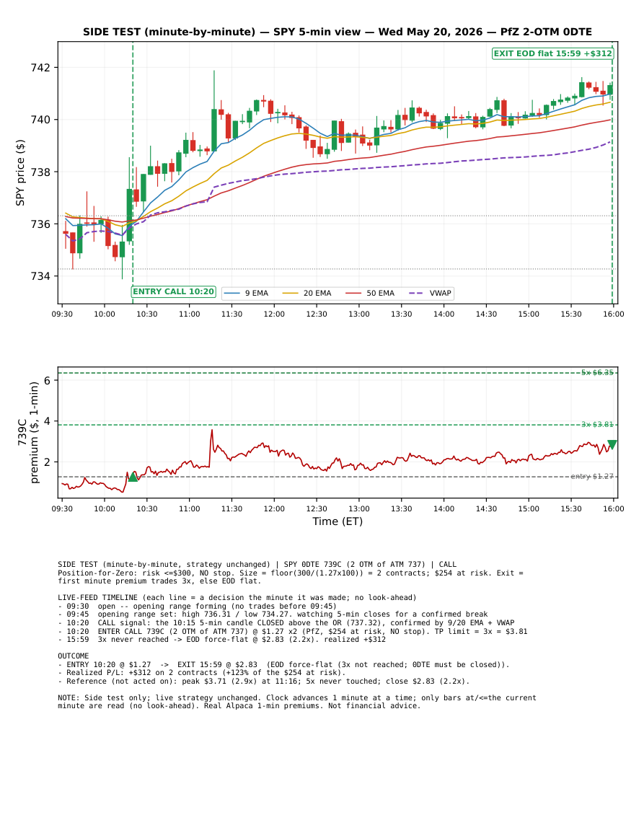Select the Position-for-Zero: risk <=$300 line

pos(291,577)
